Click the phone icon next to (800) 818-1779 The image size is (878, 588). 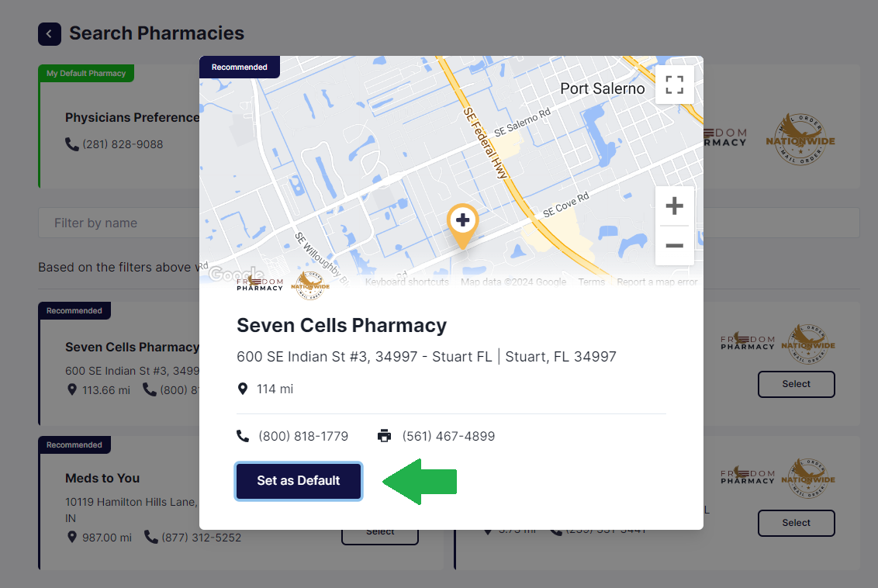[x=243, y=436]
